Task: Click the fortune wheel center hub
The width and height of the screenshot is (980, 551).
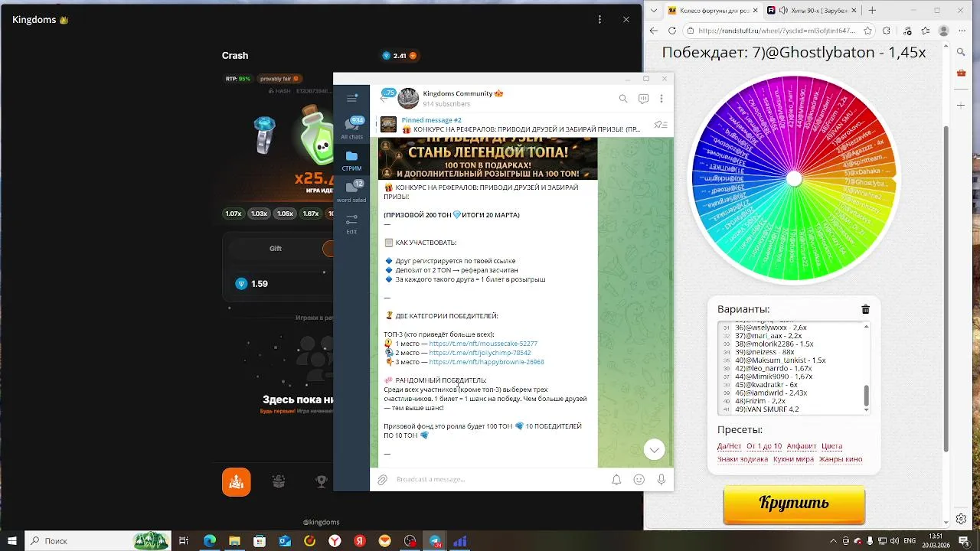Action: pos(795,179)
